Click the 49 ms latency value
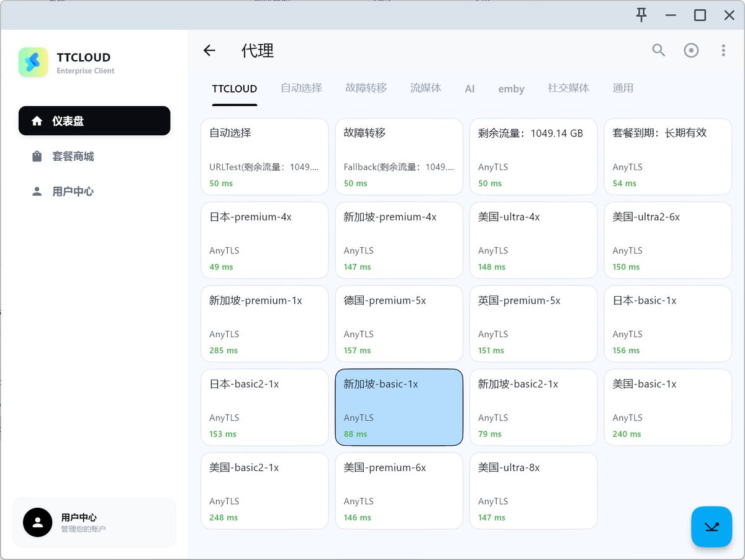The image size is (745, 560). [x=221, y=267]
